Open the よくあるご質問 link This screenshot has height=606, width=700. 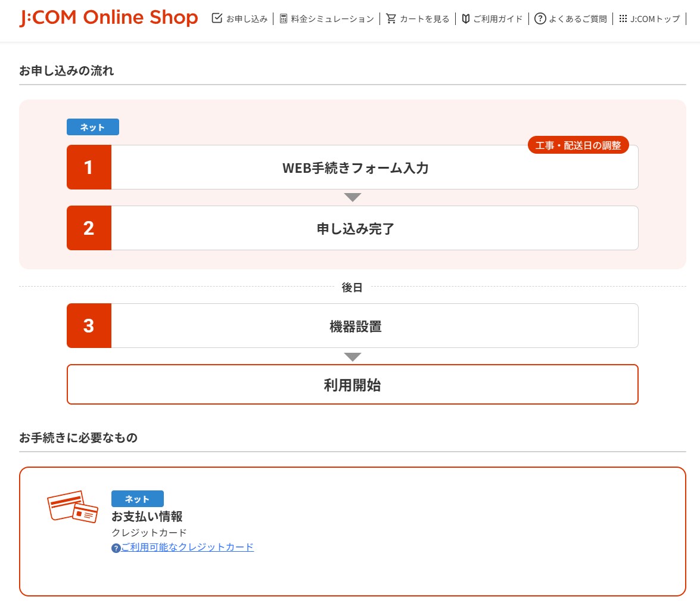pyautogui.click(x=578, y=19)
